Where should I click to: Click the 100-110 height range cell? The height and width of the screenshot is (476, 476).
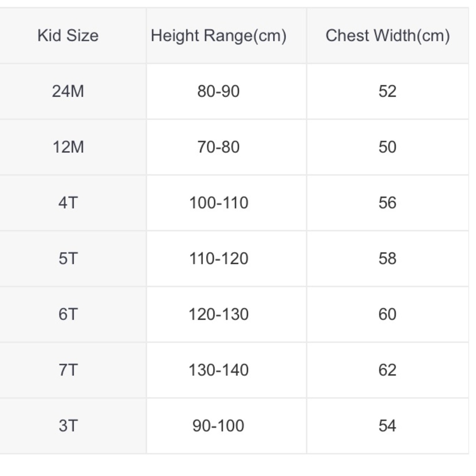[x=226, y=203]
